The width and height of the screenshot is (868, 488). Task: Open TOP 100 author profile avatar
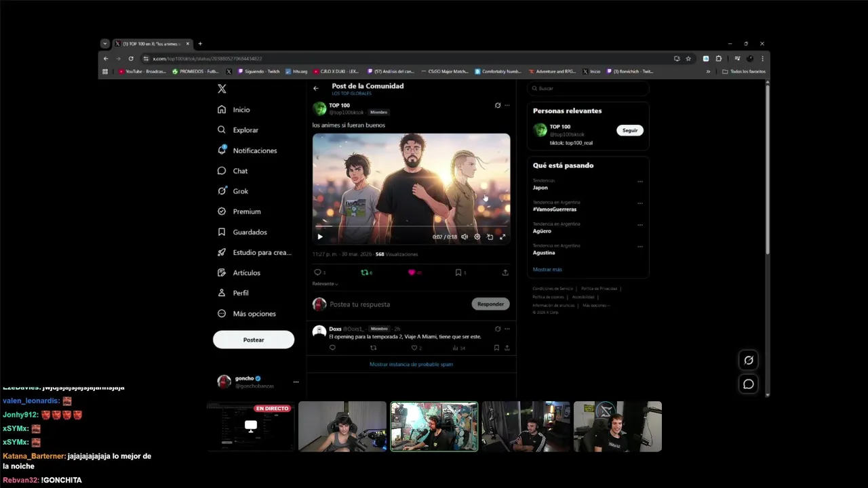tap(319, 108)
